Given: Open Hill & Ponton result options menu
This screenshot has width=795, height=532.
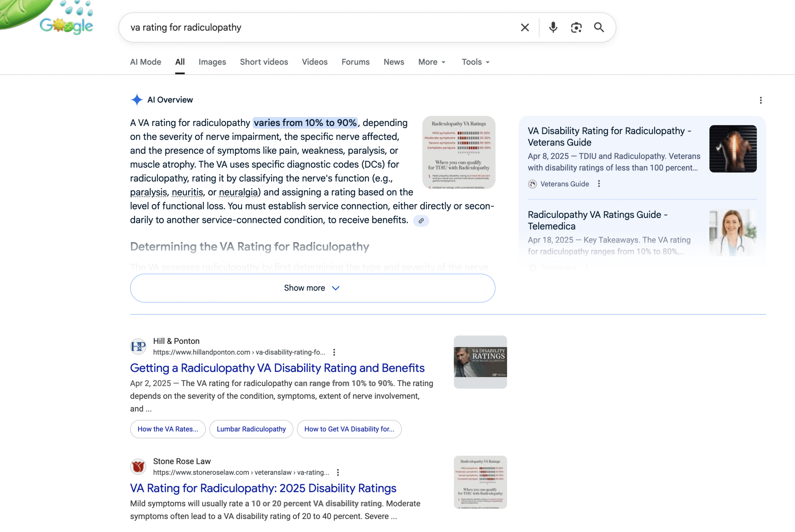Looking at the screenshot, I should [334, 352].
